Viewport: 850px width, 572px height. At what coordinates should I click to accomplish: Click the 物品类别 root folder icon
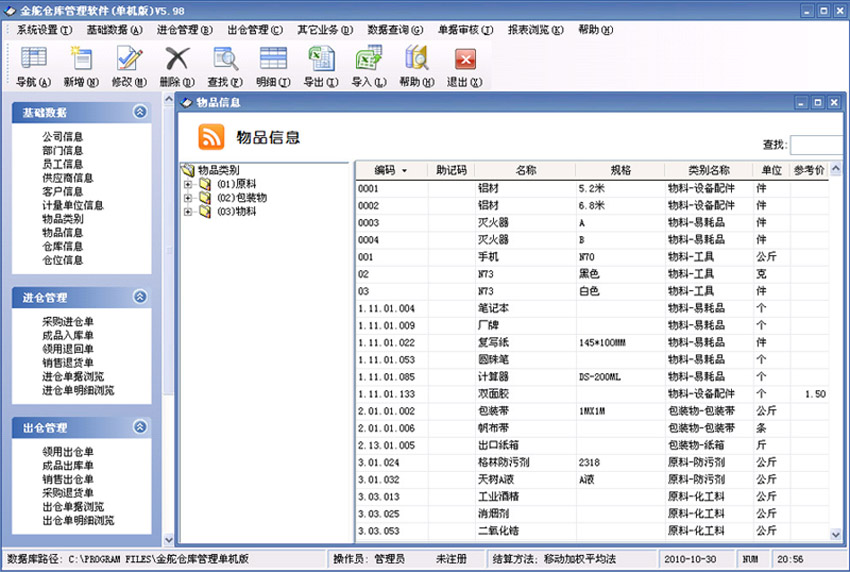[x=188, y=170]
